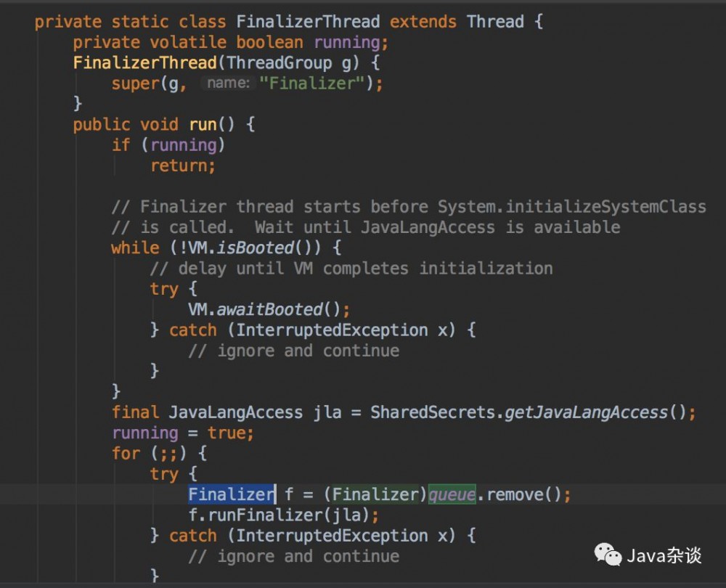Click 'runFinalizer' method call
The height and width of the screenshot is (588, 726).
click(265, 515)
